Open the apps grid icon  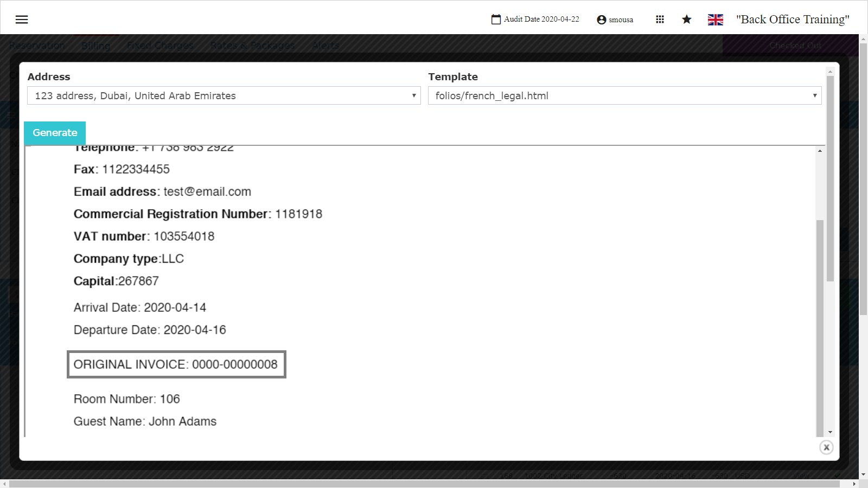660,20
